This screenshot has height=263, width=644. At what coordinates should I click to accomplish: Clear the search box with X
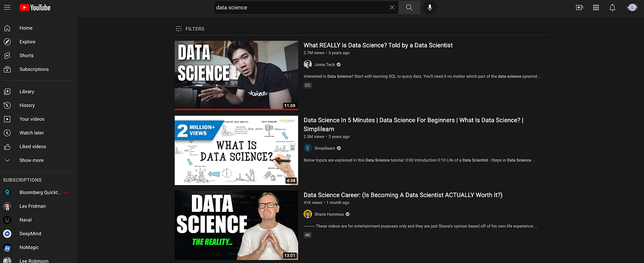click(392, 7)
